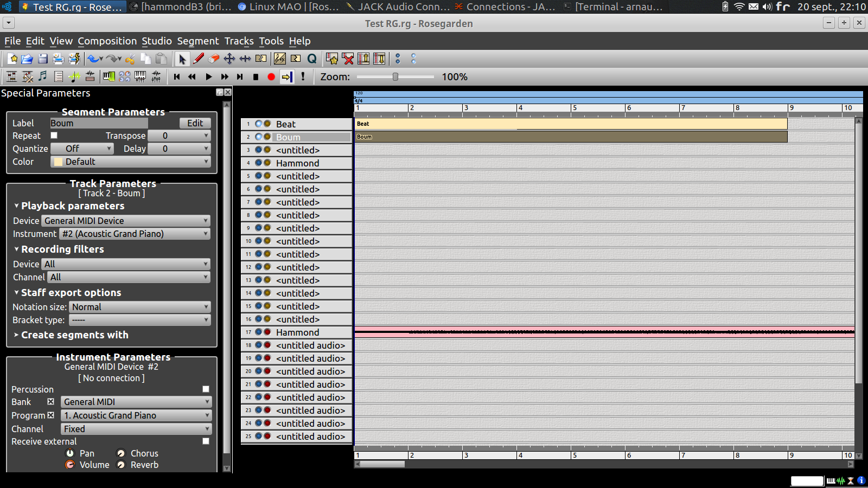Open the audio mixer faders icon

[x=156, y=76]
